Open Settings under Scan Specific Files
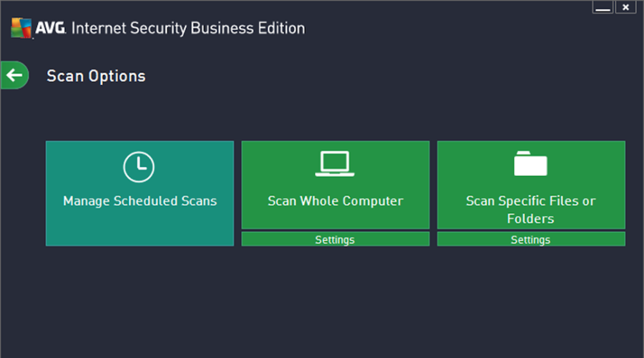Screen dimensions: 644x358 point(531,239)
